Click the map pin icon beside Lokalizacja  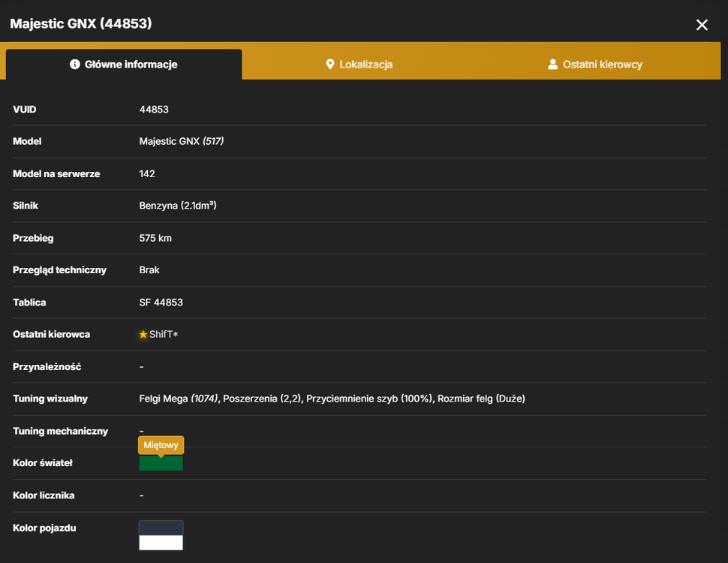330,64
